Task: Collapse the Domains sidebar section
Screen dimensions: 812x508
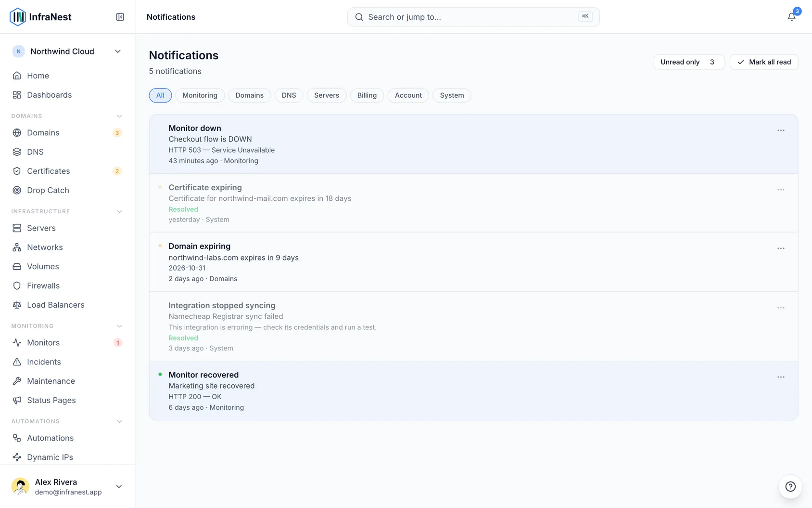Action: [120, 116]
